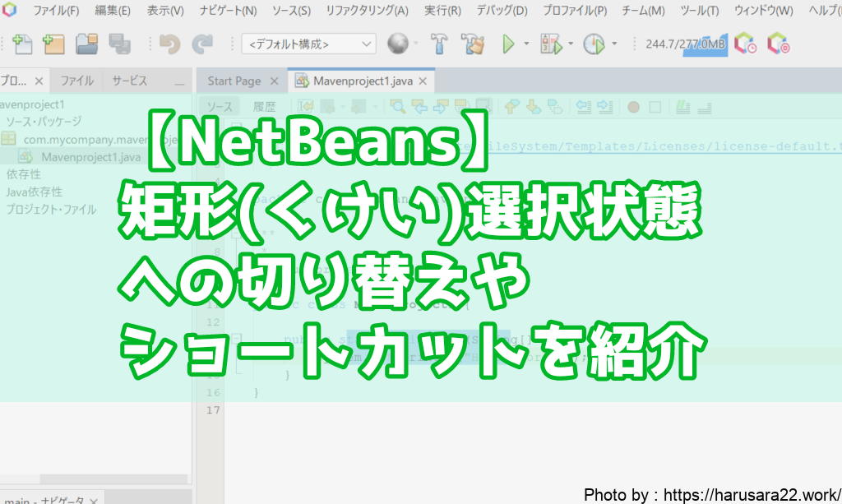Open the リファクタリング(A) menu
The image size is (842, 504).
click(x=366, y=11)
